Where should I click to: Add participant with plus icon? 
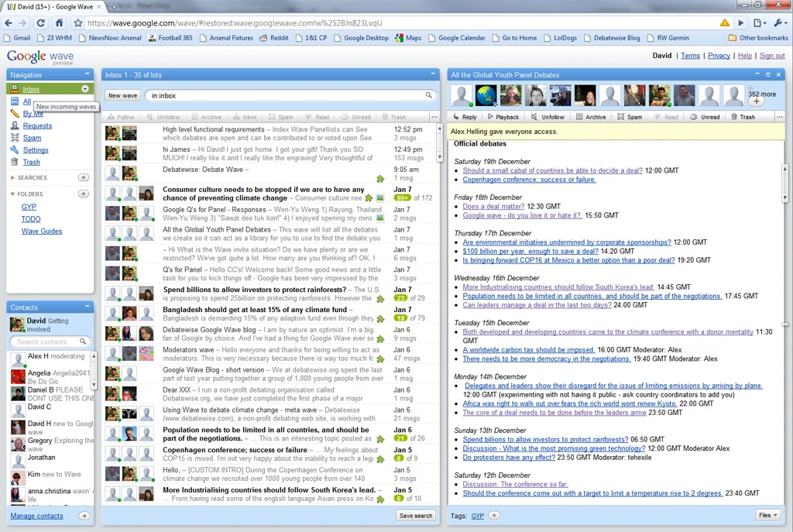756,101
